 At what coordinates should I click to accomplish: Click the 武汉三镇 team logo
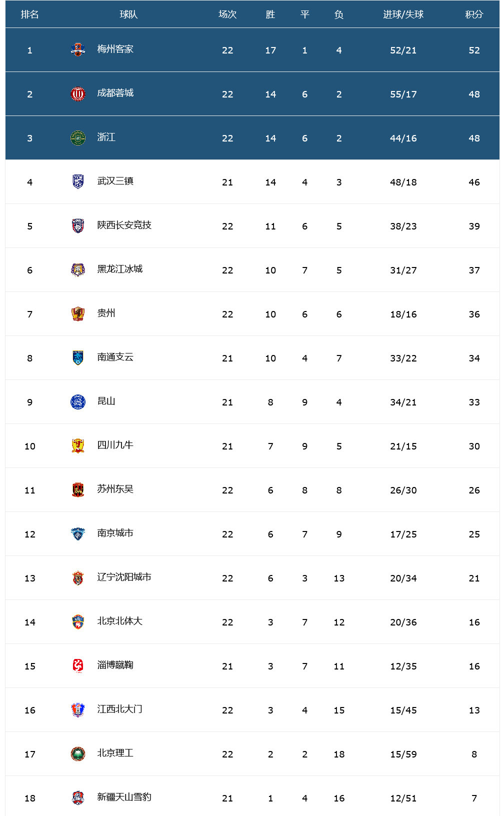pyautogui.click(x=78, y=181)
